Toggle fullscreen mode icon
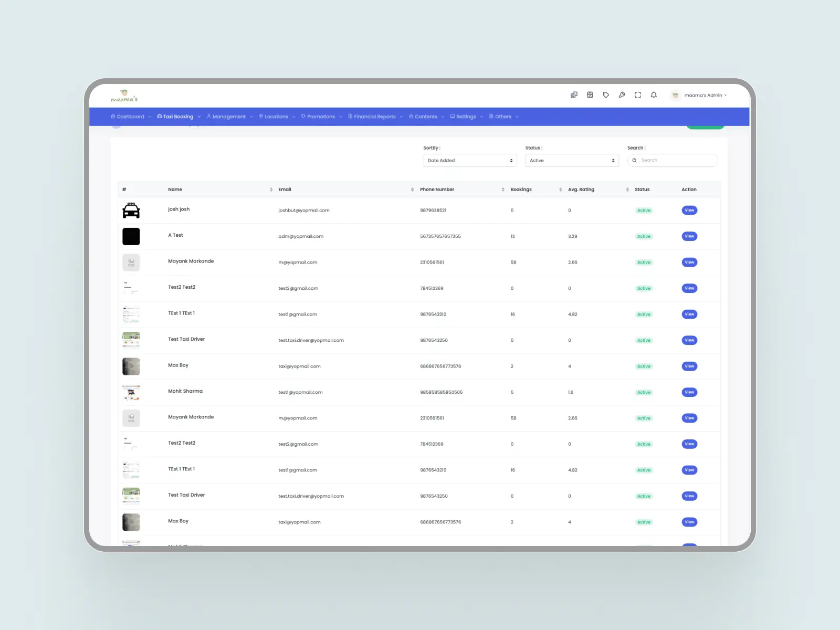840x630 pixels. coord(638,95)
